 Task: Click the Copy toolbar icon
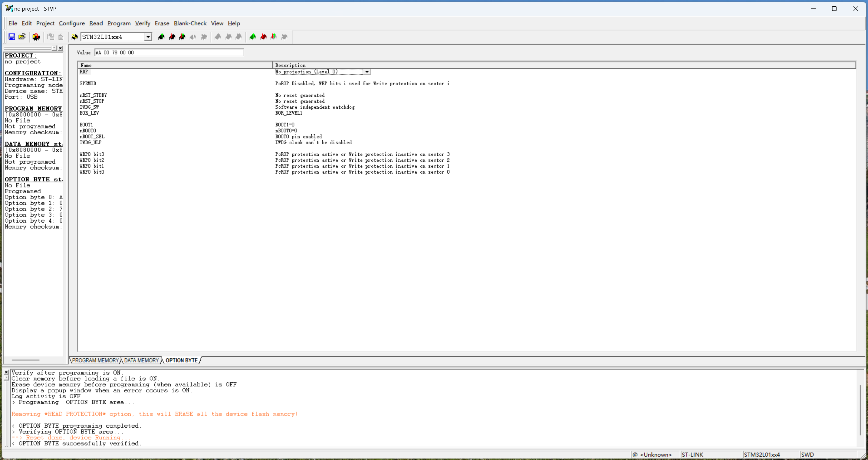click(x=50, y=37)
